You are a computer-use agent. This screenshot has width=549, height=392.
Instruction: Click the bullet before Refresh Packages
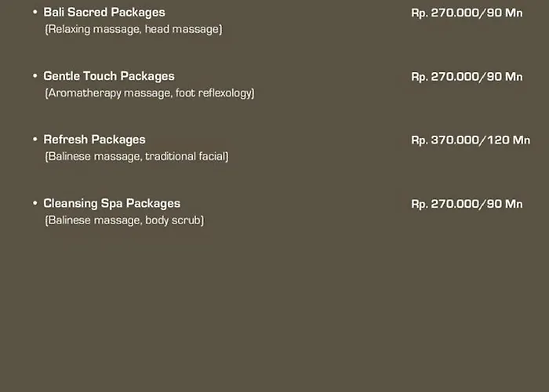[x=35, y=140]
